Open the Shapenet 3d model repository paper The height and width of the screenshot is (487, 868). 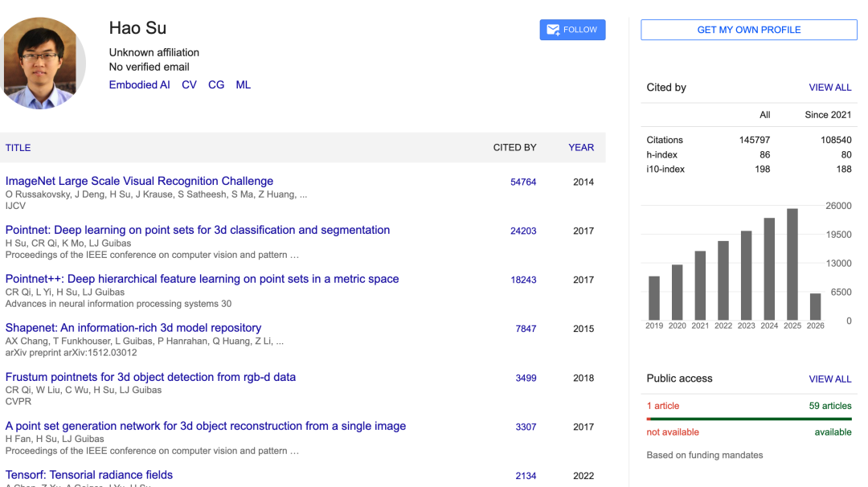133,328
